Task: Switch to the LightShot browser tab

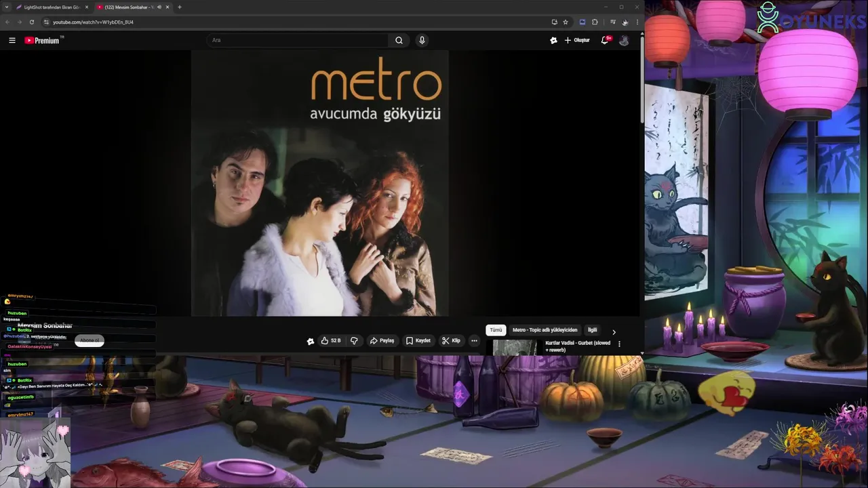Action: pyautogui.click(x=52, y=7)
